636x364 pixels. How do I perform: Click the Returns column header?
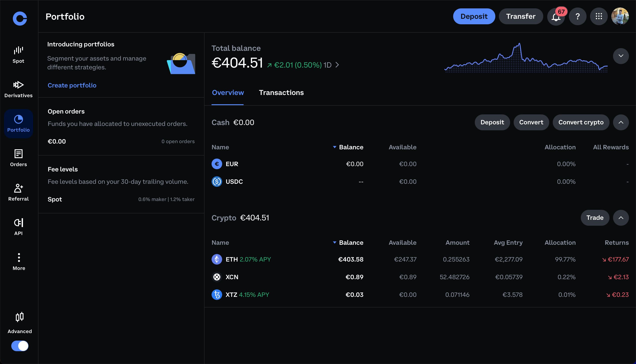[x=617, y=243]
